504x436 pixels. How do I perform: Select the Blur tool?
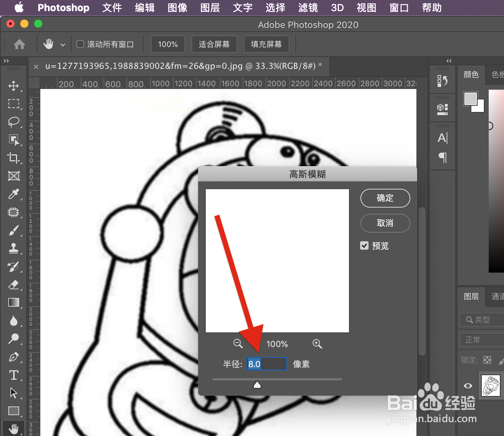[x=14, y=321]
